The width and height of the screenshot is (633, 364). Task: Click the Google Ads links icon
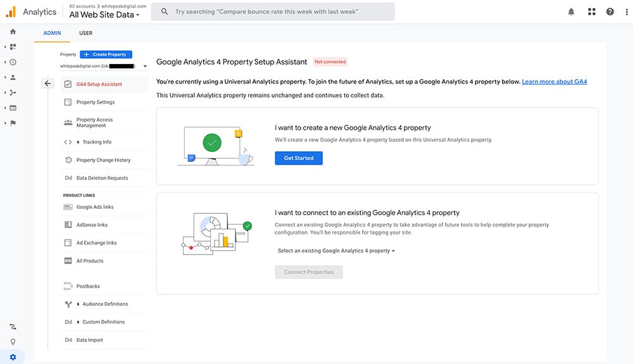68,207
